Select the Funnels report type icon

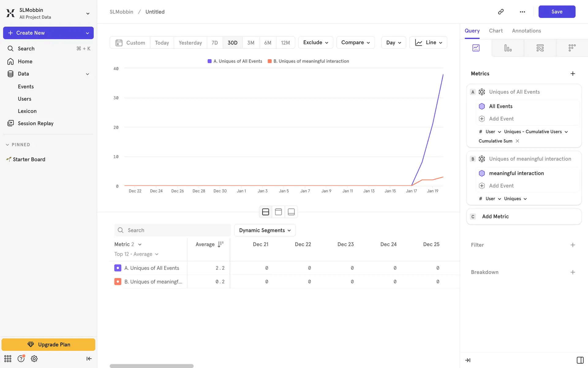(x=508, y=48)
